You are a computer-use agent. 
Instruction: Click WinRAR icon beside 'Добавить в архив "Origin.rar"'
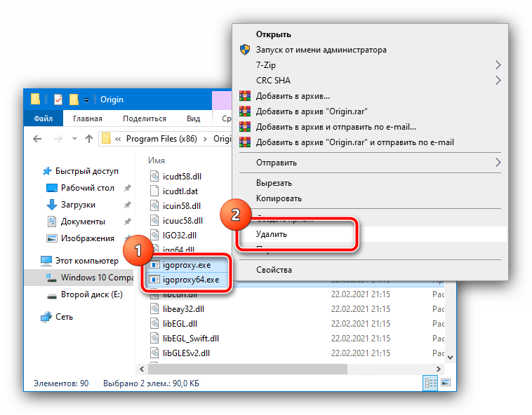coord(245,111)
